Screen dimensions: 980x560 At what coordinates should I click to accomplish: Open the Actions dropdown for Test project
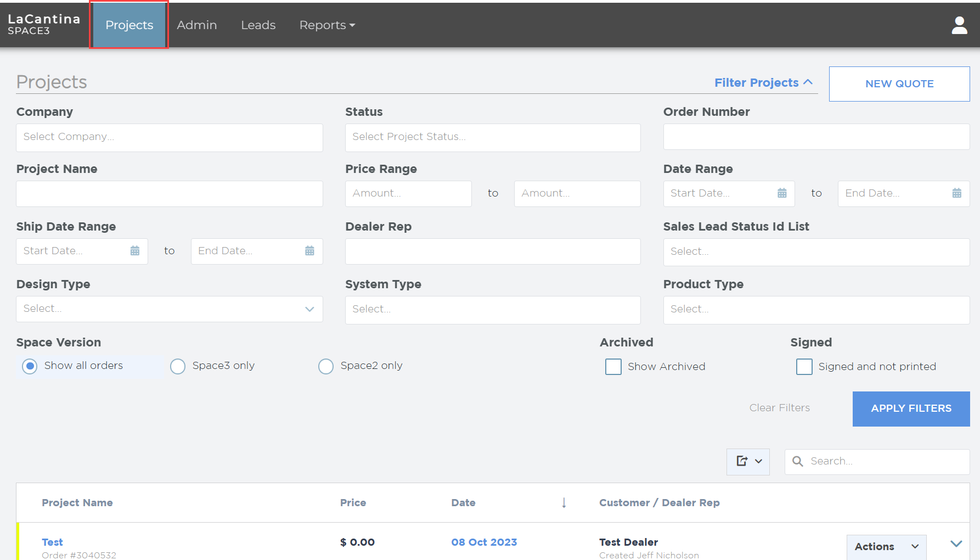886,547
